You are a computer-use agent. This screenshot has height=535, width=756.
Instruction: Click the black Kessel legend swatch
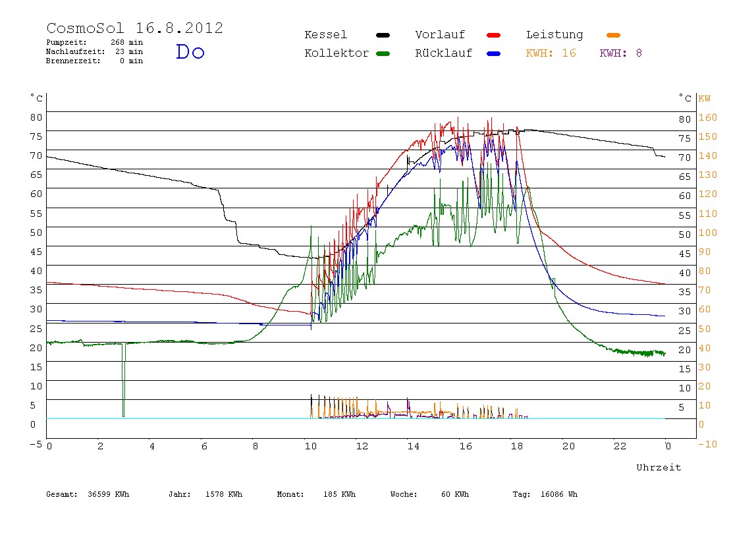point(383,35)
